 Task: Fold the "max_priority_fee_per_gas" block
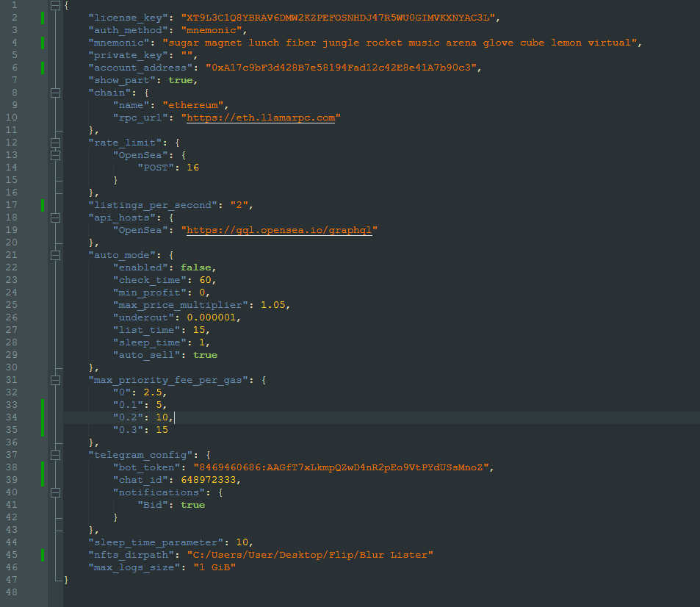click(x=55, y=380)
